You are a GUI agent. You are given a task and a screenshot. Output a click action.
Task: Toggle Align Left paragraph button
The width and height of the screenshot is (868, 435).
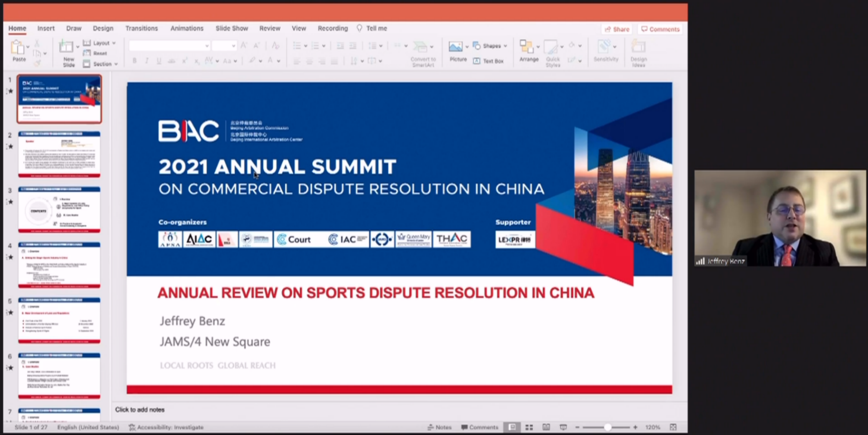click(297, 61)
